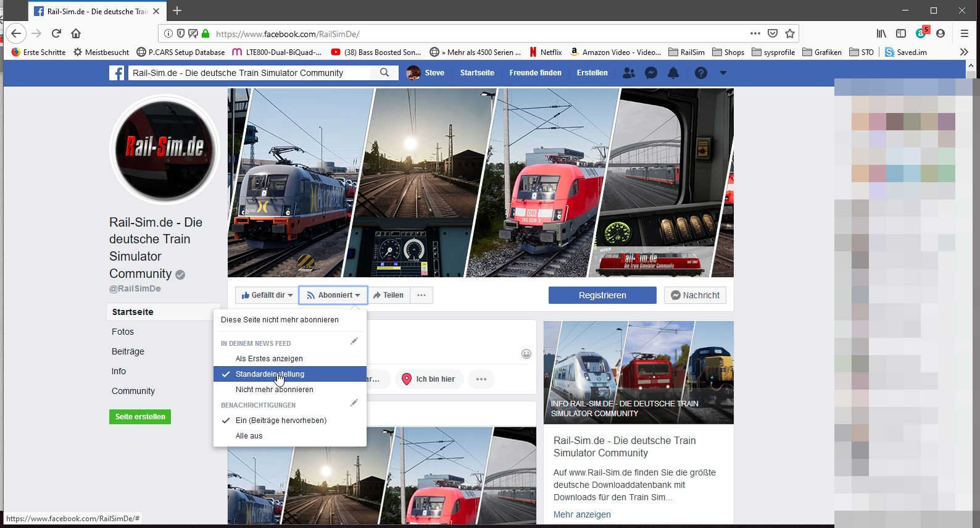Select 'Als Erstes anzeigen' option
Image resolution: width=980 pixels, height=528 pixels.
pos(269,359)
